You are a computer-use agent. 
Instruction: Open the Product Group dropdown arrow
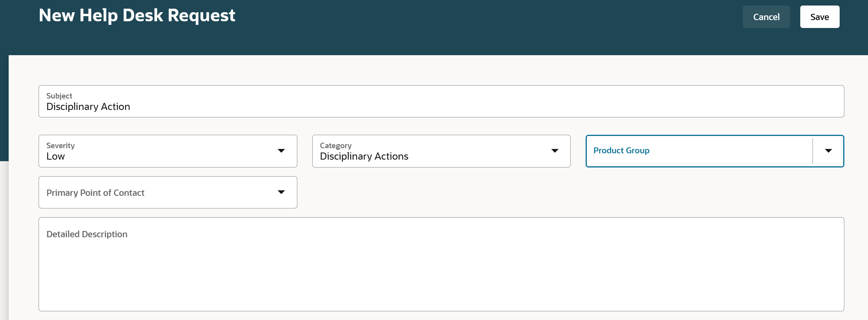click(828, 151)
